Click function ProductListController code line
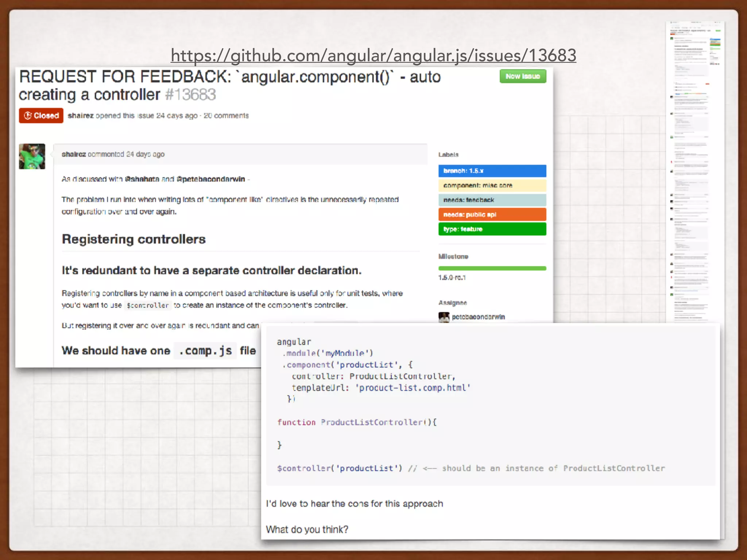The width and height of the screenshot is (747, 560). point(357,422)
